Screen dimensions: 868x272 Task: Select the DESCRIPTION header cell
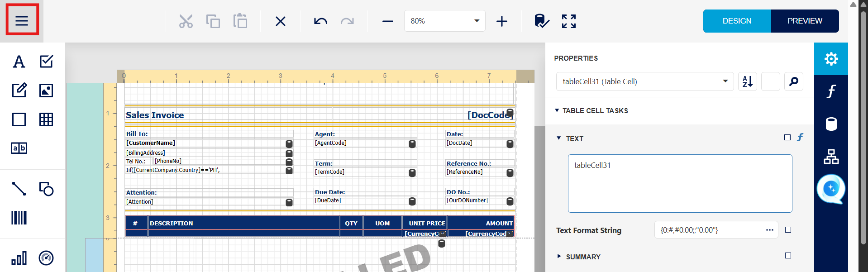[x=243, y=223]
